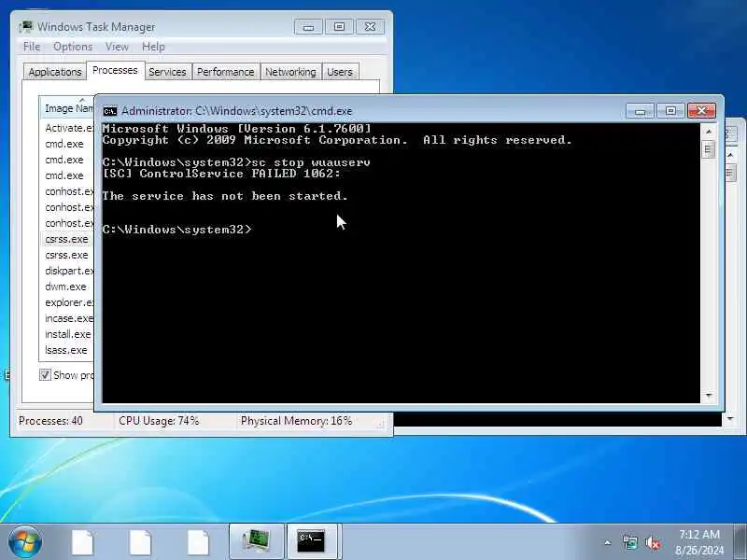Click the Processes: 40 status bar entry
The width and height of the screenshot is (747, 560).
50,421
